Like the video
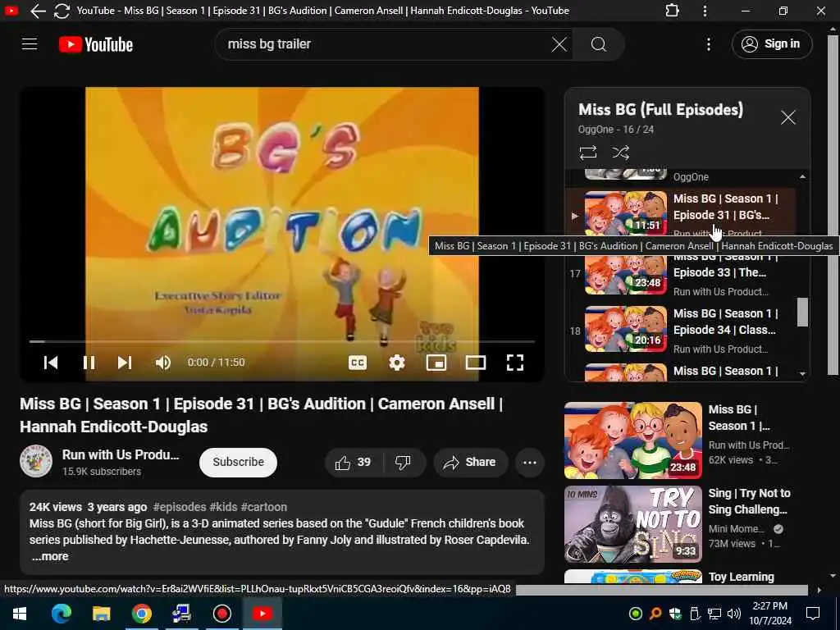The width and height of the screenshot is (840, 630). click(x=354, y=463)
